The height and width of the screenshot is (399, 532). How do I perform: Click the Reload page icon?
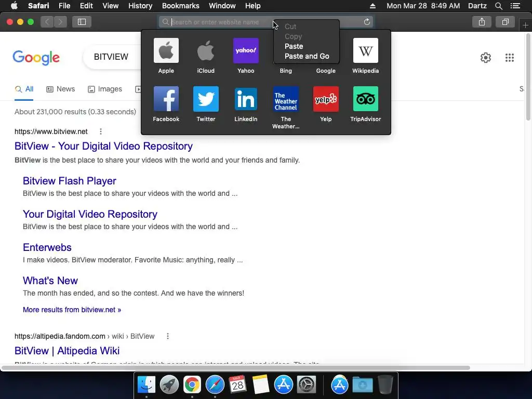pyautogui.click(x=367, y=22)
